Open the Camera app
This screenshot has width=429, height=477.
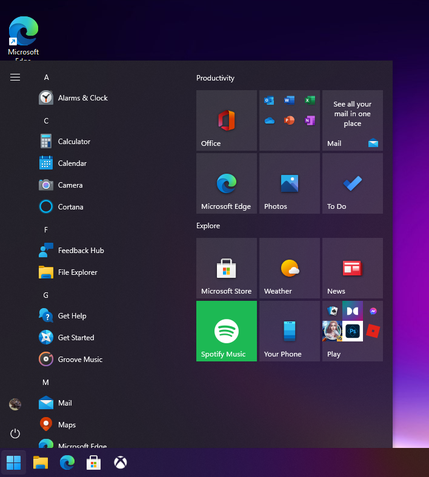(x=61, y=185)
